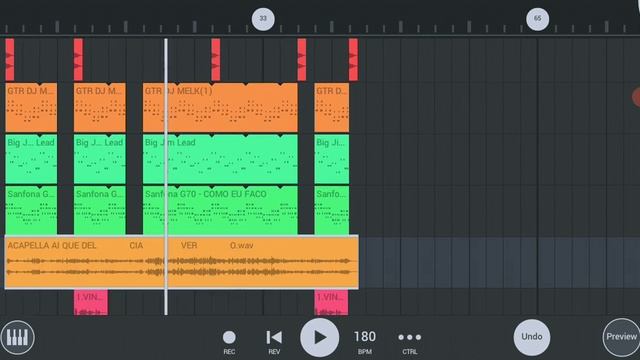Select the third red drum clip
Viewport: 640px width, 360px height.
(216, 60)
